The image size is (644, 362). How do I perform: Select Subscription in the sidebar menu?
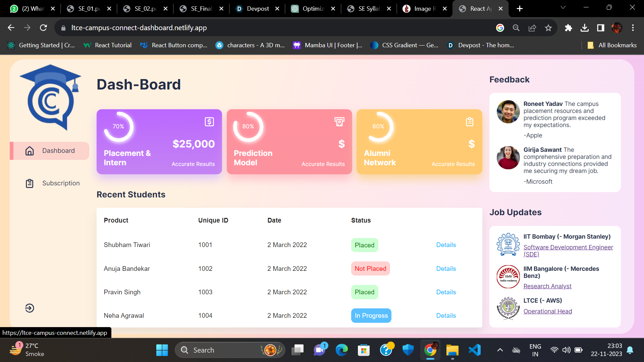click(x=61, y=183)
